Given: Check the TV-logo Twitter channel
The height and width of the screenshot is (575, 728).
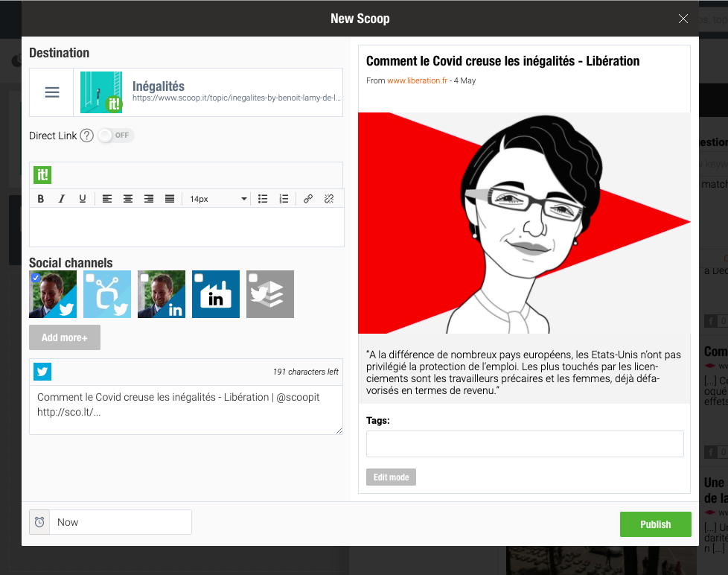Looking at the screenshot, I should tap(90, 278).
